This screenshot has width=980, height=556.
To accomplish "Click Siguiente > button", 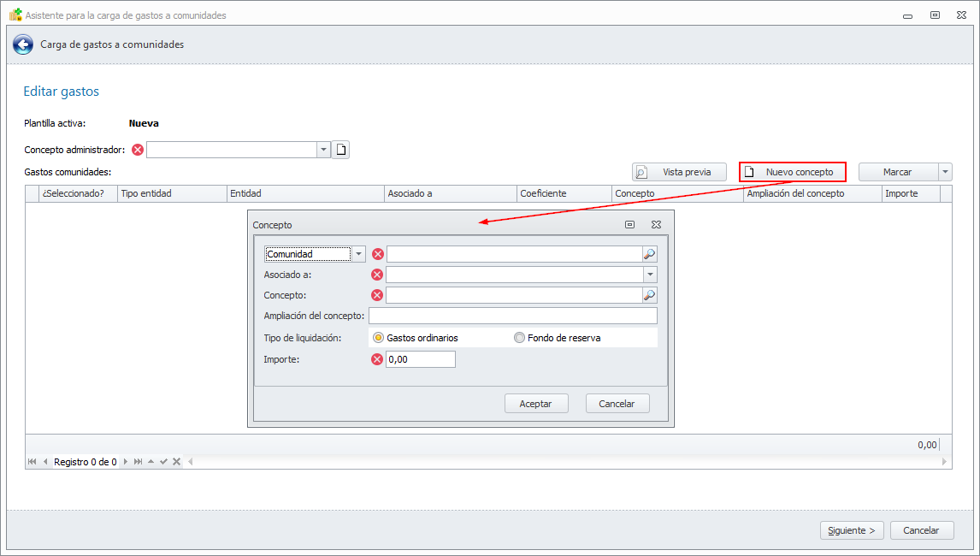I will click(852, 530).
